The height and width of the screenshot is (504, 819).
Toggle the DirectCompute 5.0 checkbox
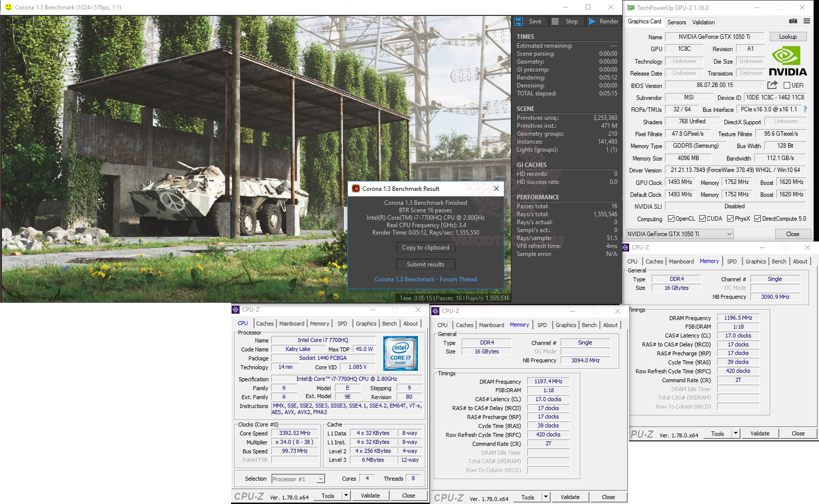click(x=757, y=219)
